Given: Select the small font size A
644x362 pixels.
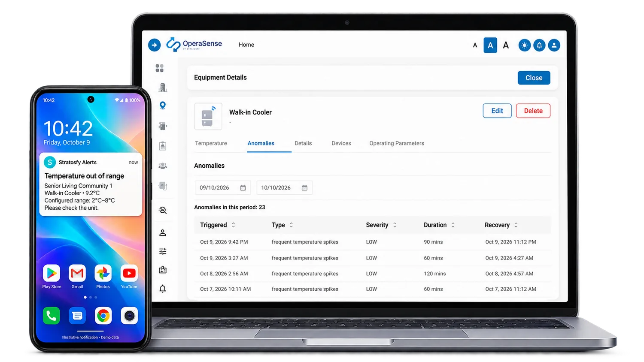Looking at the screenshot, I should coord(475,45).
